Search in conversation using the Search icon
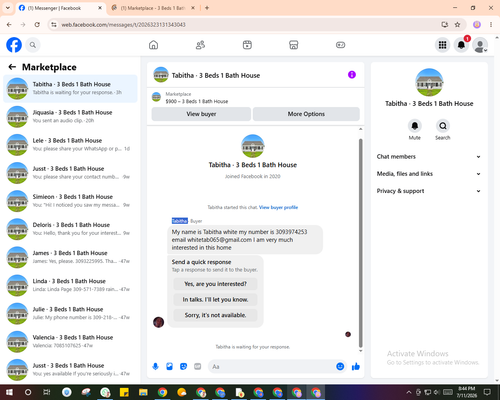This screenshot has height=400, width=500. (443, 126)
